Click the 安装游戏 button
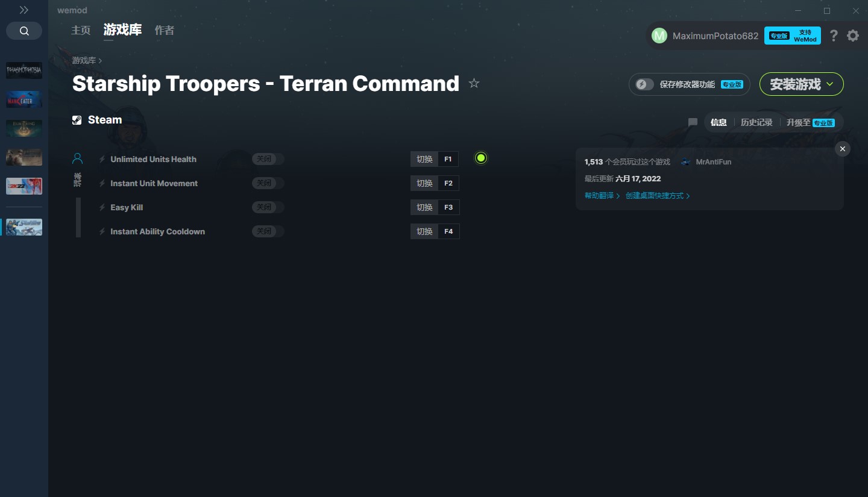The width and height of the screenshot is (868, 497). tap(801, 84)
